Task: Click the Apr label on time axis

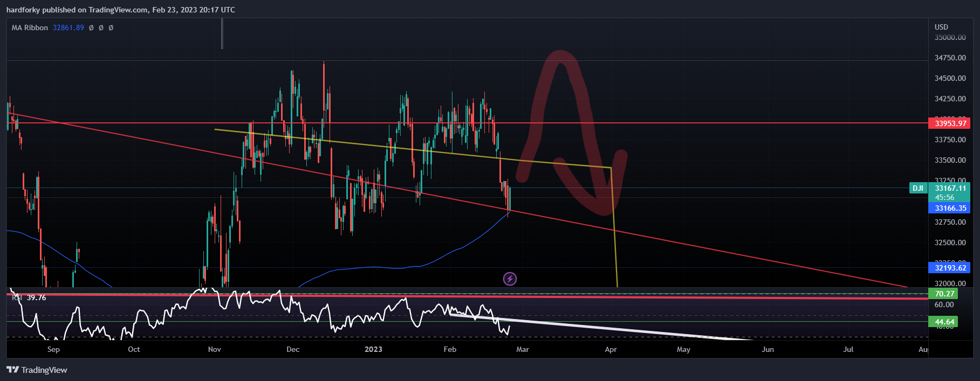Action: coord(611,349)
